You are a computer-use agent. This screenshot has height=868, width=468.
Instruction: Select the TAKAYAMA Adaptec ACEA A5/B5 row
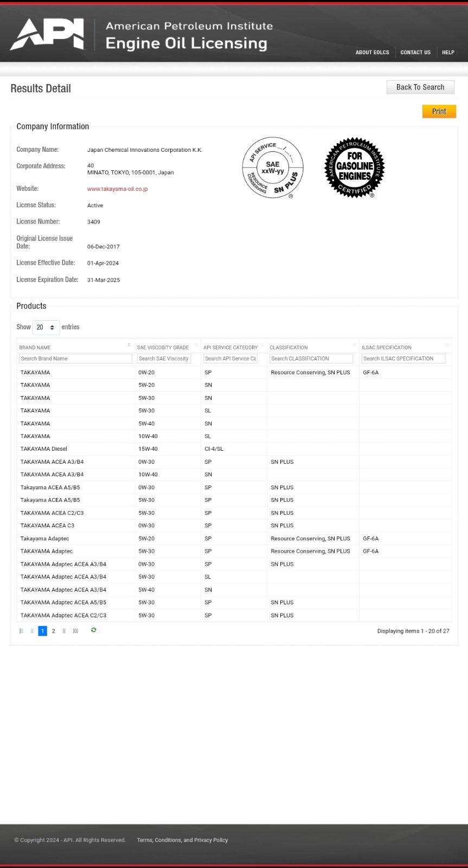(234, 603)
